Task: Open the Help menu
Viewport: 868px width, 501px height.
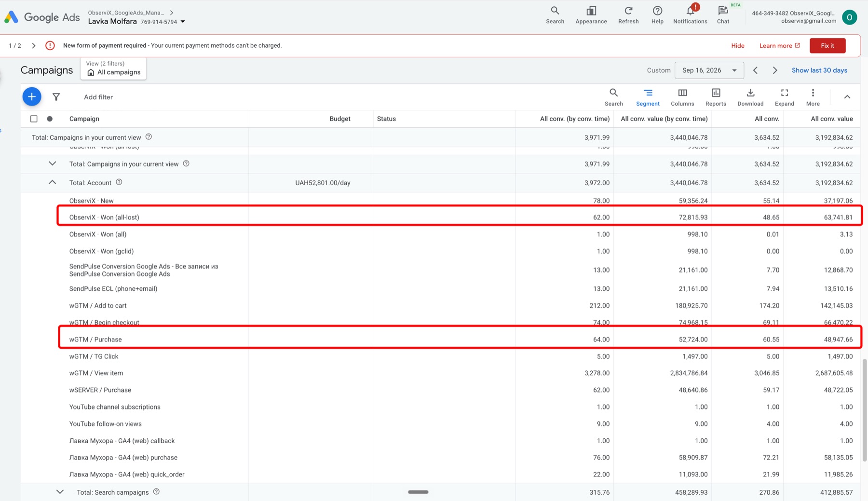Action: click(x=657, y=15)
